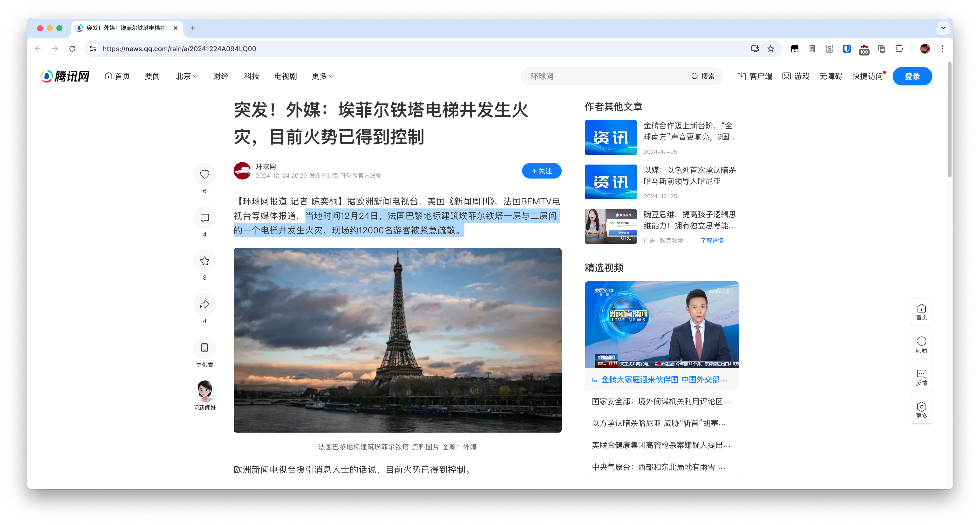The height and width of the screenshot is (525, 980).
Task: Expand the 北京 regional dropdown
Action: click(186, 76)
